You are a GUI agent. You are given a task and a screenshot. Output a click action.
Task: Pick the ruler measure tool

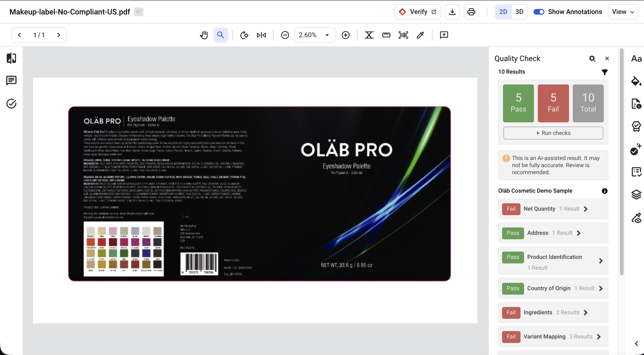pos(386,35)
